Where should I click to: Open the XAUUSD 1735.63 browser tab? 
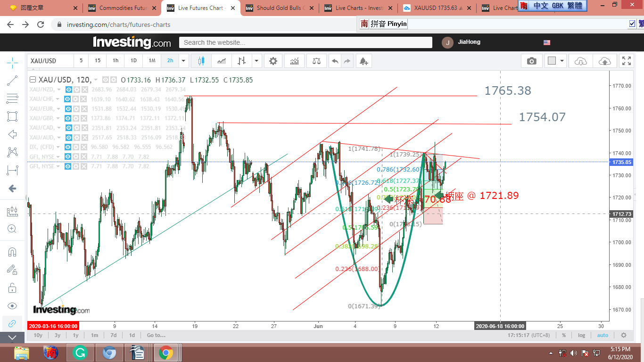tap(436, 8)
